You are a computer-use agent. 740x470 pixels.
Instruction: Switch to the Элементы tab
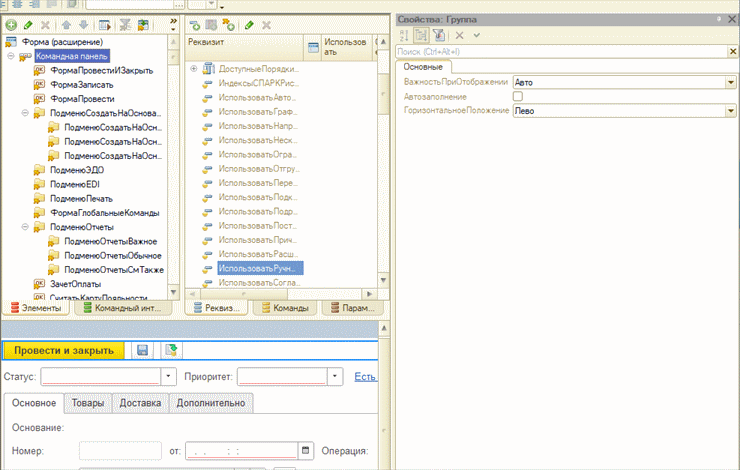36,308
